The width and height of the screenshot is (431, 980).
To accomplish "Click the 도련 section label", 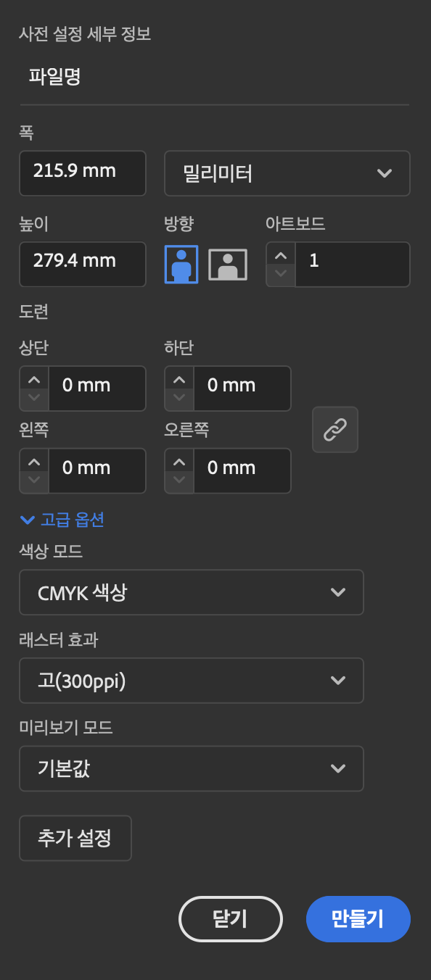I will (33, 312).
